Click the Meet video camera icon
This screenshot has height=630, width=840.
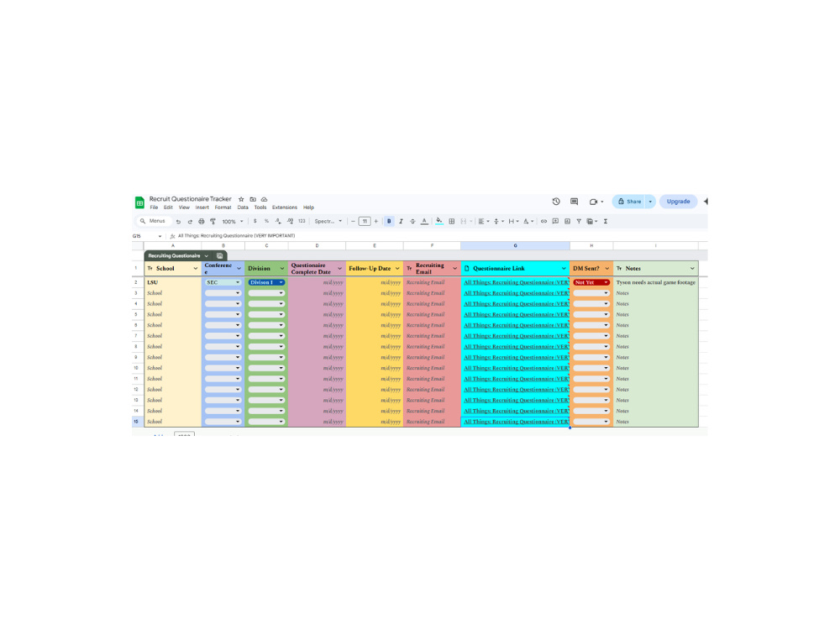(x=593, y=202)
